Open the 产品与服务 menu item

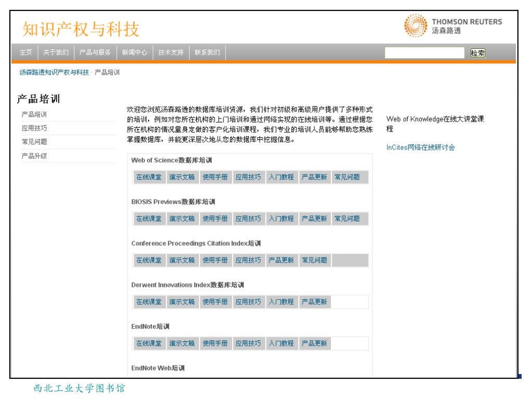(x=95, y=52)
